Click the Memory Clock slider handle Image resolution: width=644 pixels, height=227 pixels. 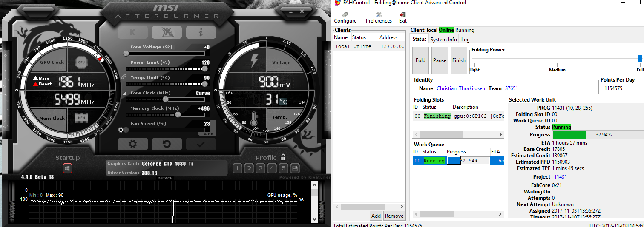point(178,114)
